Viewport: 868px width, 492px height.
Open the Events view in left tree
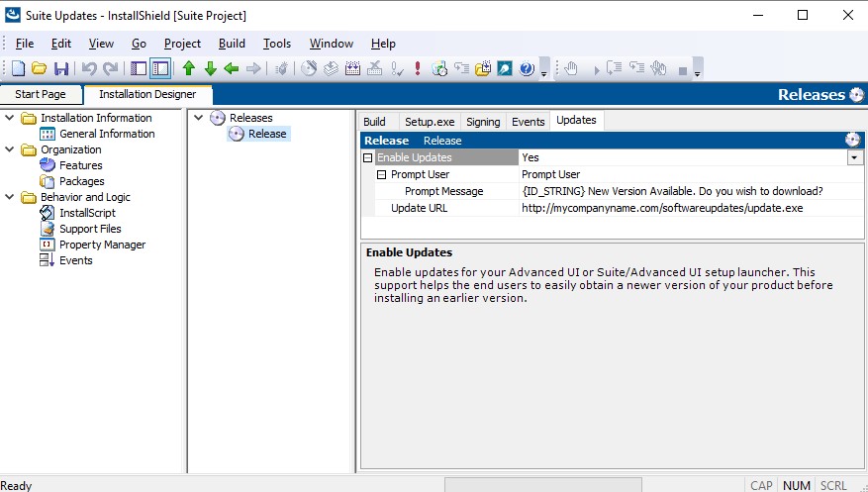click(x=76, y=260)
